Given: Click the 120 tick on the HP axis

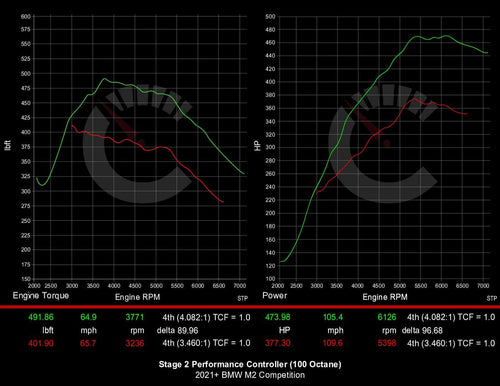Looking at the screenshot, I should (x=270, y=266).
